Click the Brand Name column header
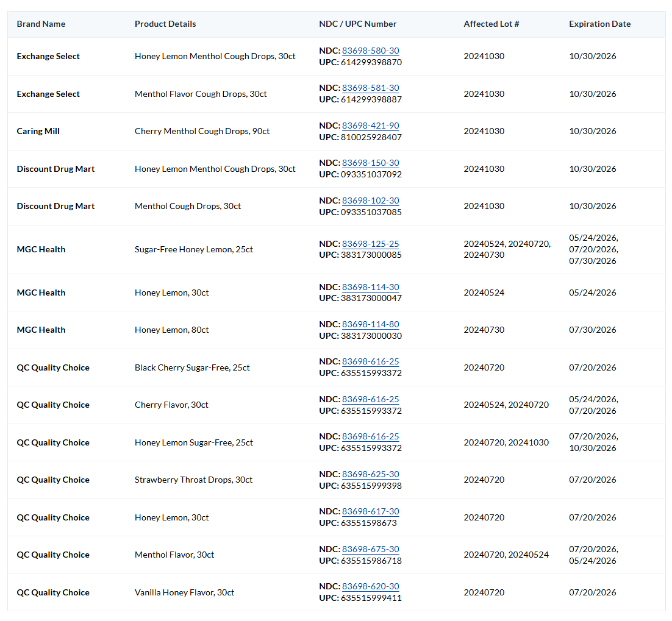This screenshot has width=672, height=621. click(x=41, y=24)
